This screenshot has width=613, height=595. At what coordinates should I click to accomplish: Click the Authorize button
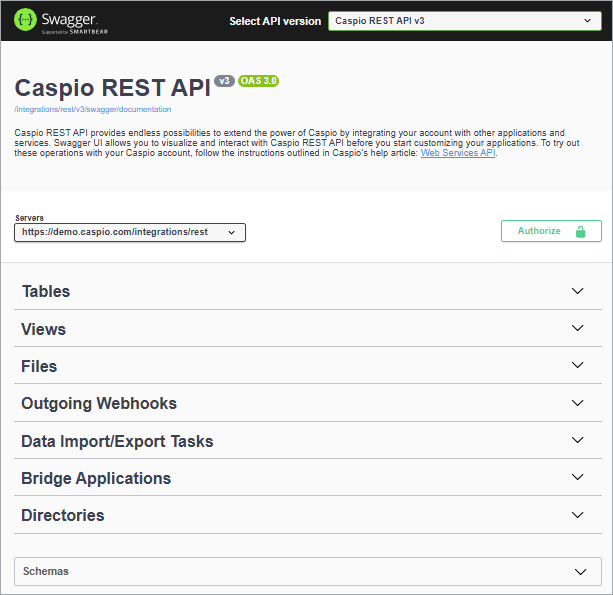click(x=551, y=231)
